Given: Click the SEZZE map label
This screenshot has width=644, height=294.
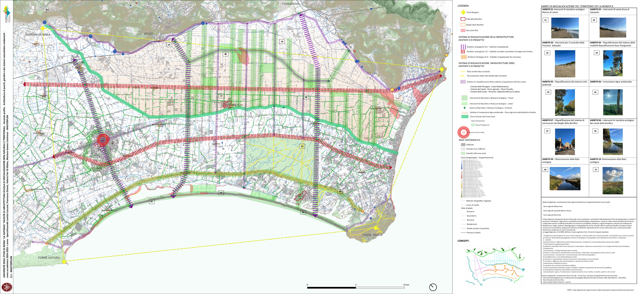Looking at the screenshot, I should (149, 33).
